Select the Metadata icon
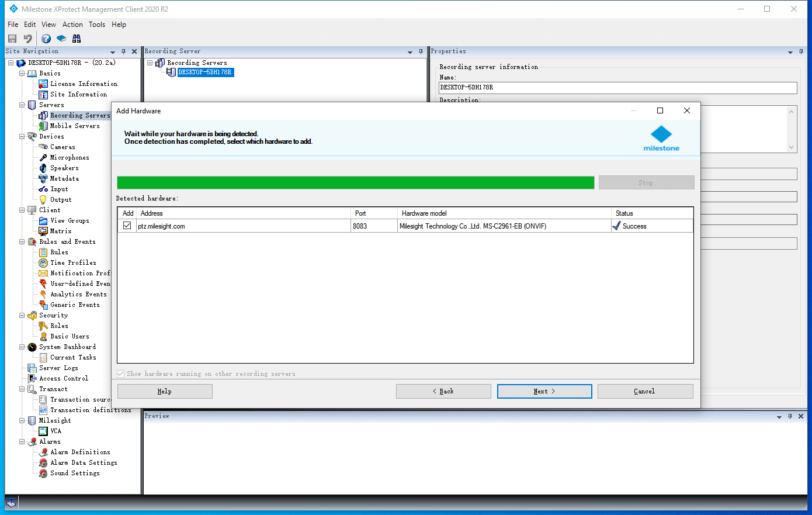The height and width of the screenshot is (515, 812). pyautogui.click(x=43, y=179)
